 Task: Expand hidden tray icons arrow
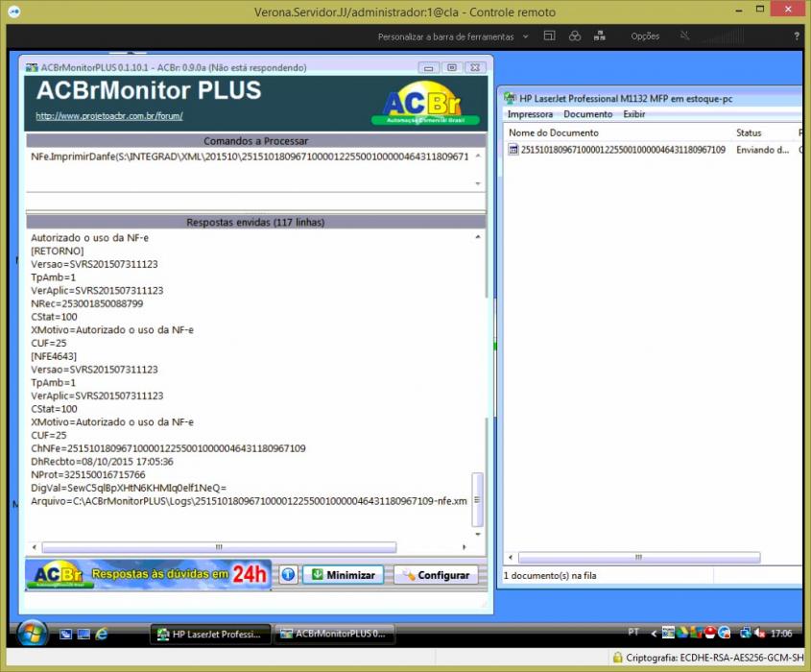click(654, 634)
